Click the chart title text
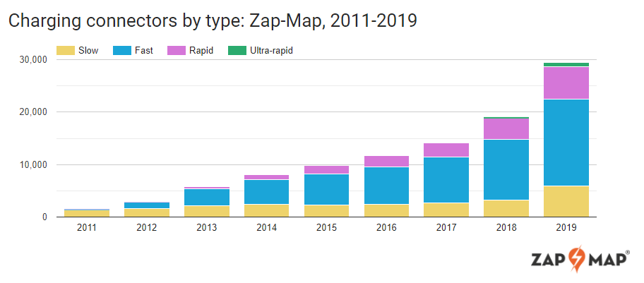 click(212, 21)
